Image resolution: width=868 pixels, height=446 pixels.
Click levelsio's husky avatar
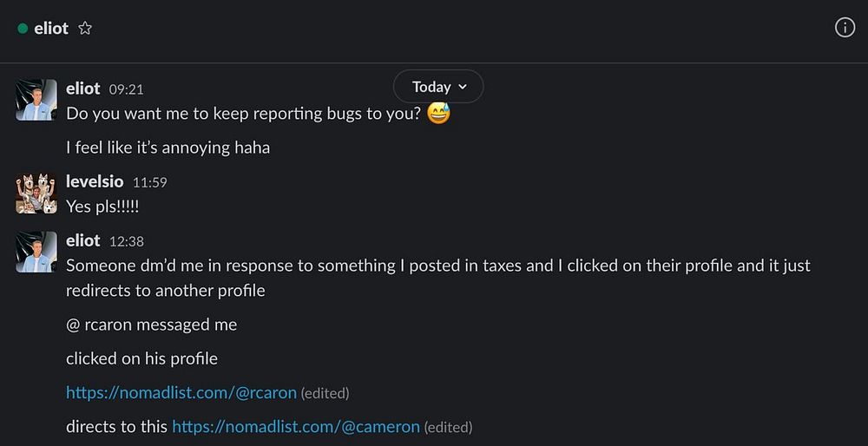coord(36,193)
